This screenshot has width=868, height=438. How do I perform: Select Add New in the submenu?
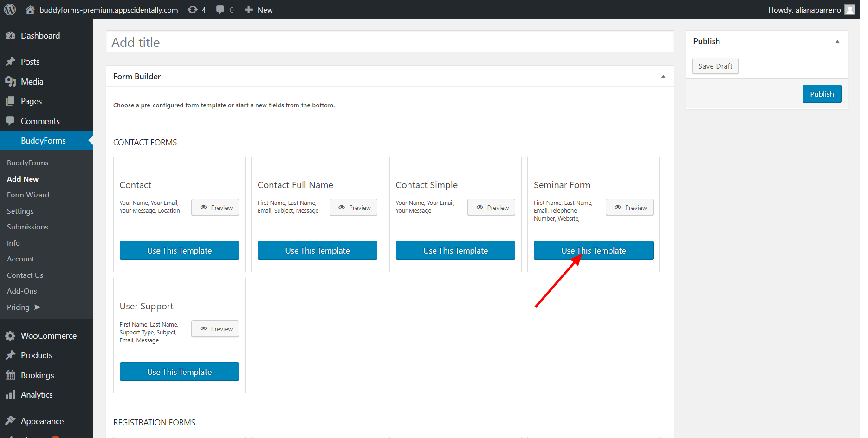pyautogui.click(x=23, y=179)
